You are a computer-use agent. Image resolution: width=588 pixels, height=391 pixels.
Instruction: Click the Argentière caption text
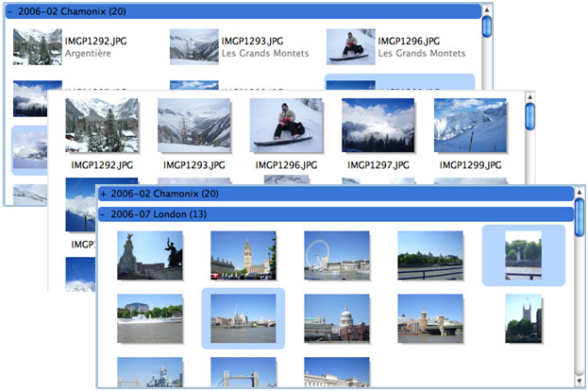coord(88,53)
